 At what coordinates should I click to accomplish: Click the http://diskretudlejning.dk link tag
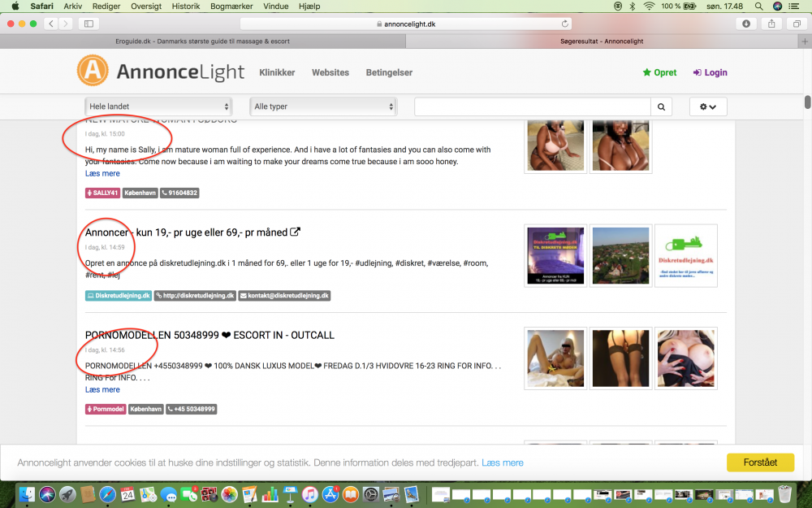(195, 296)
